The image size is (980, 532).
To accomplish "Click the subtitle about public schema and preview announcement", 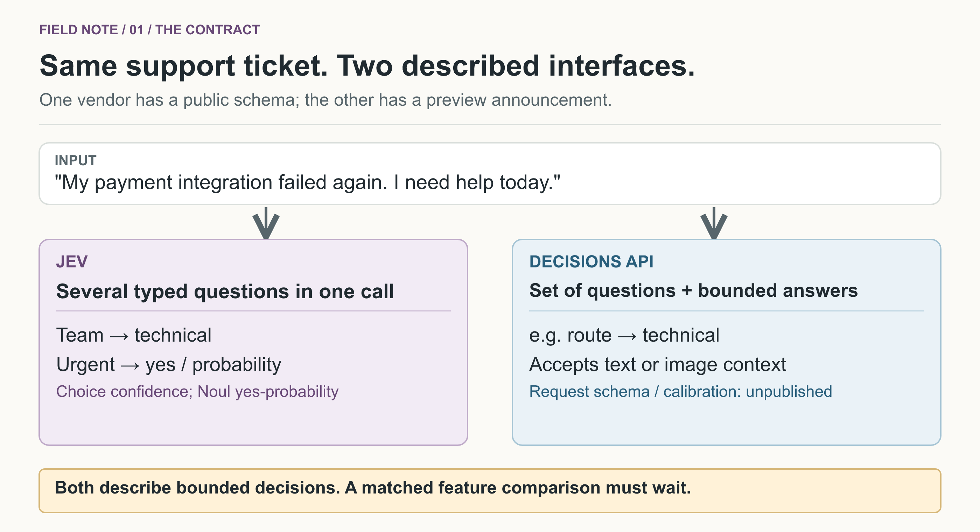I will click(x=325, y=100).
